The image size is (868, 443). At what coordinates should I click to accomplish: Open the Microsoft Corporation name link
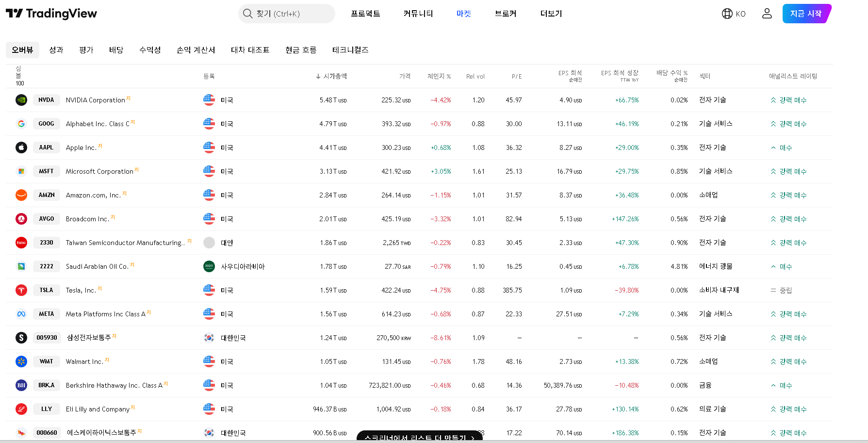99,171
